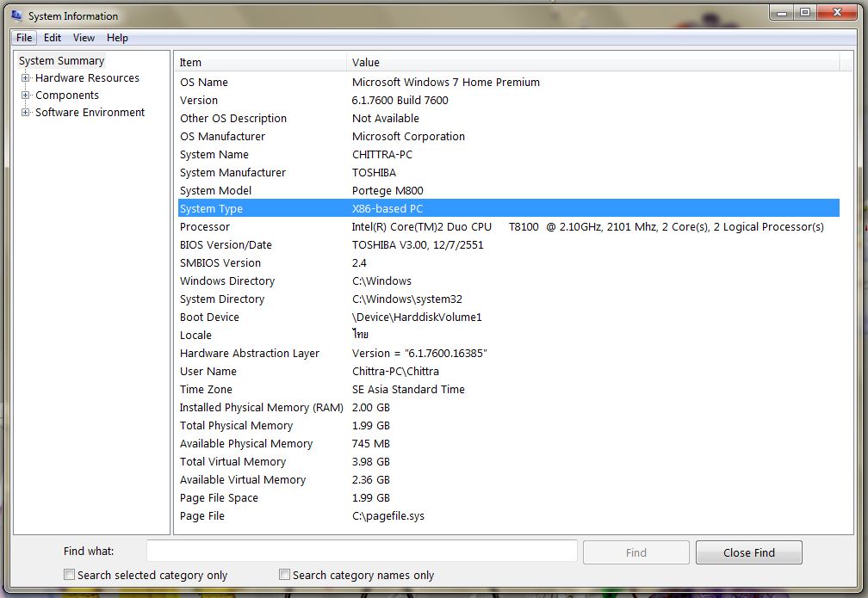Image resolution: width=868 pixels, height=598 pixels.
Task: Select the Locale row
Action: (509, 336)
